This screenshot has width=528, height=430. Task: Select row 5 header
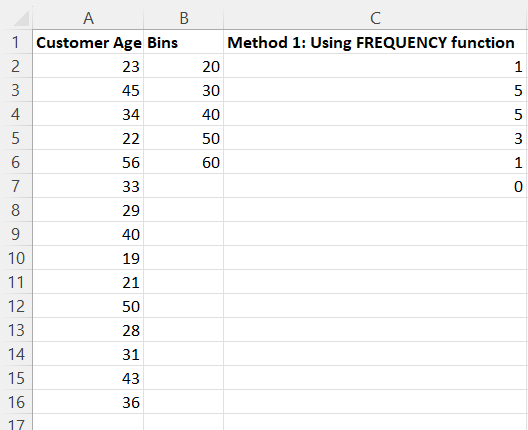coord(16,138)
